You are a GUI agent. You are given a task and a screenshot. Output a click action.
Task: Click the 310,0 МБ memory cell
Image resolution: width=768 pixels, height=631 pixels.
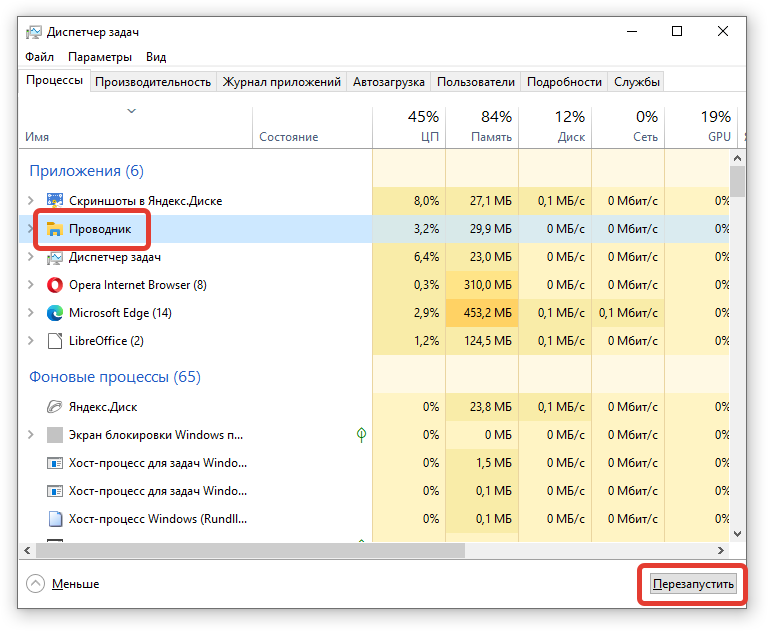pyautogui.click(x=482, y=285)
